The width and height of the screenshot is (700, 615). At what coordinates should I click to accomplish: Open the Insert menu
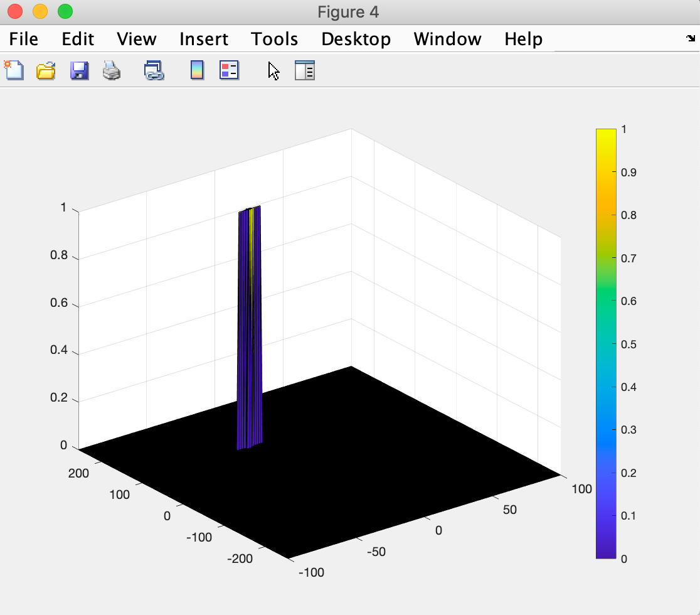coord(204,40)
